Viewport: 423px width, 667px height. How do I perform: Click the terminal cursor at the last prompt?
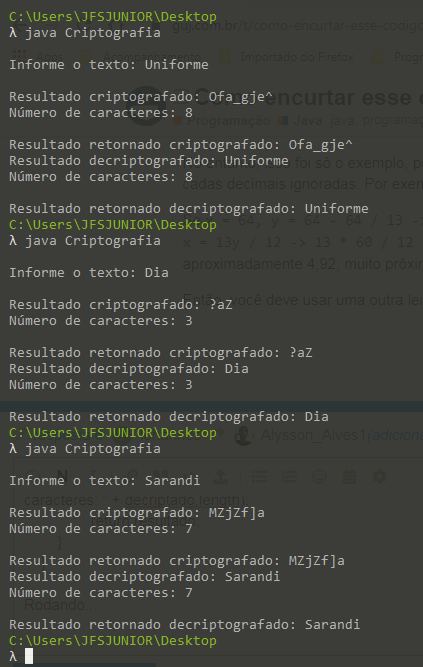[29, 656]
